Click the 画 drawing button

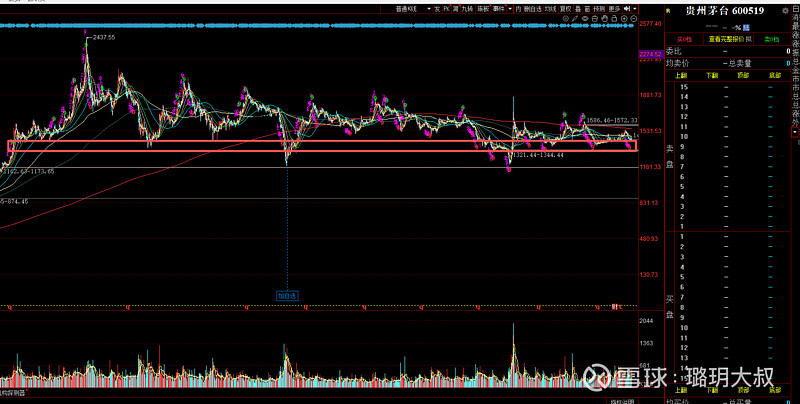click(x=588, y=9)
